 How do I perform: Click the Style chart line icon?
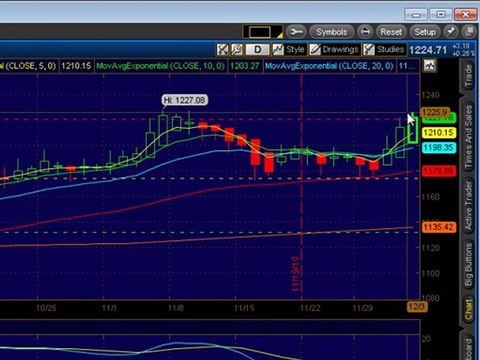[x=278, y=50]
